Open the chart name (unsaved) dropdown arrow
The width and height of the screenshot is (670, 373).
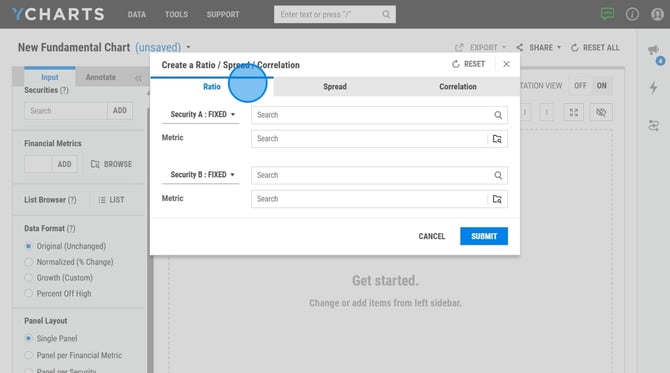188,47
